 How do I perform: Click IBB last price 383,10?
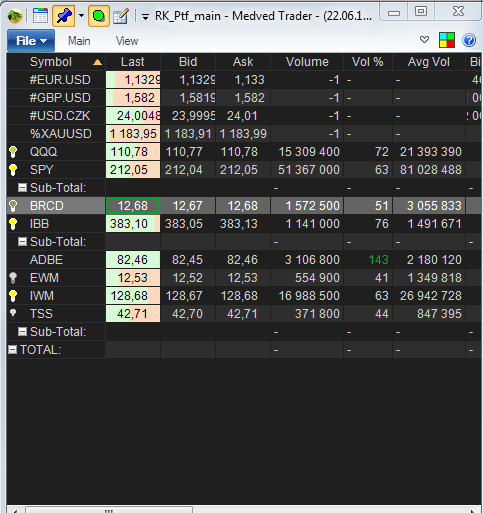pyautogui.click(x=133, y=224)
